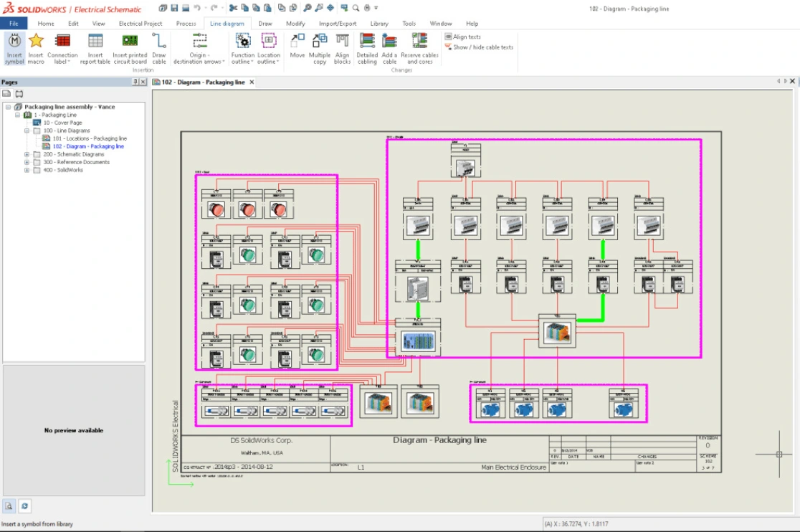The height and width of the screenshot is (532, 800).
Task: Click the refresh icon below preview pane
Action: point(24,506)
